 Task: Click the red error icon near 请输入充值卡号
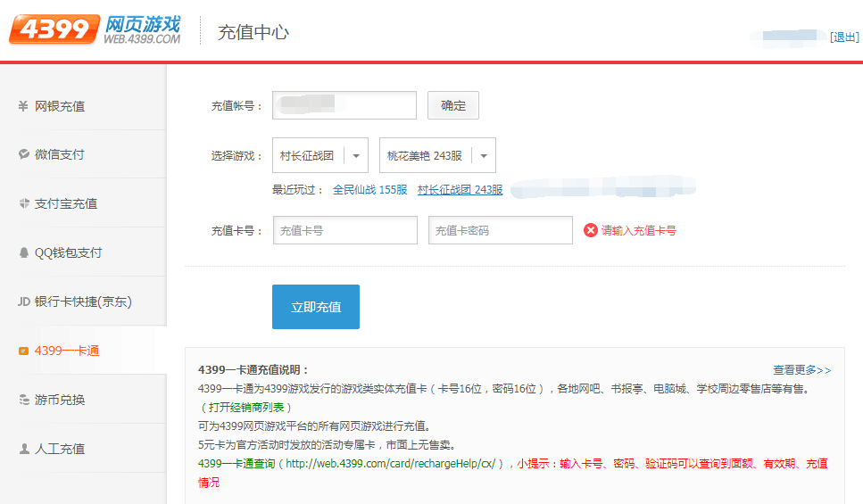click(591, 230)
